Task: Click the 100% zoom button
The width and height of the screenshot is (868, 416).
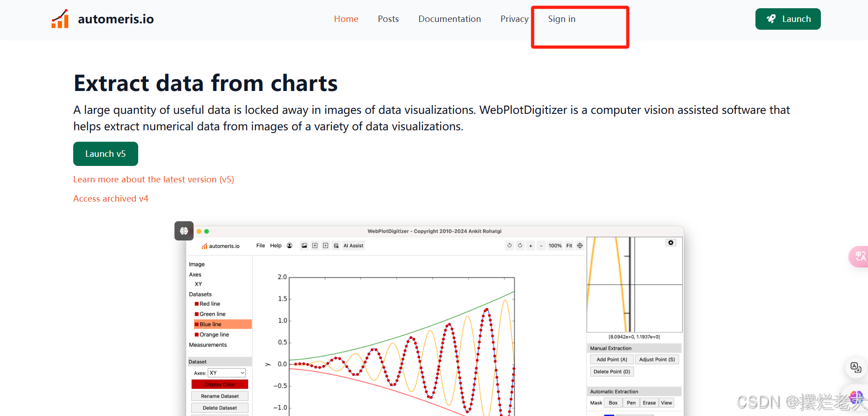Action: pos(555,245)
